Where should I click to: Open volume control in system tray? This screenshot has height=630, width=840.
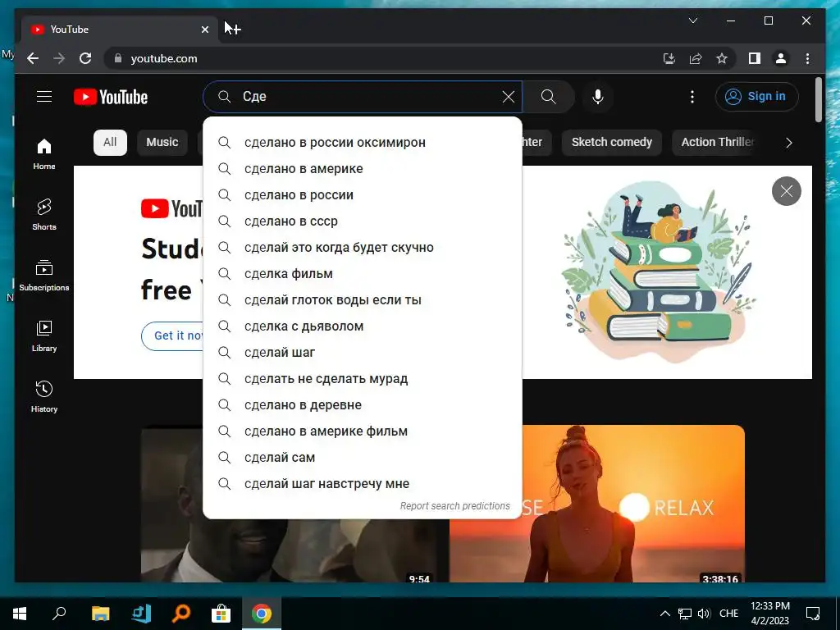click(x=703, y=614)
